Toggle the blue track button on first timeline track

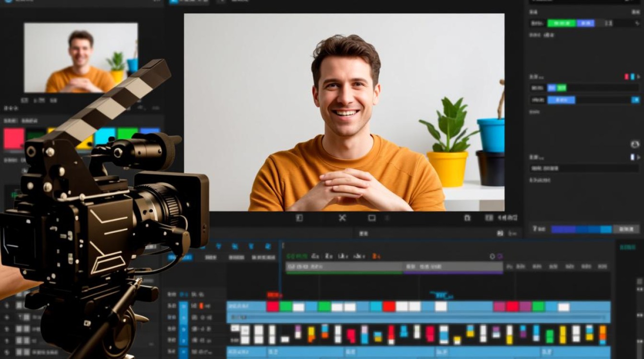point(184,306)
